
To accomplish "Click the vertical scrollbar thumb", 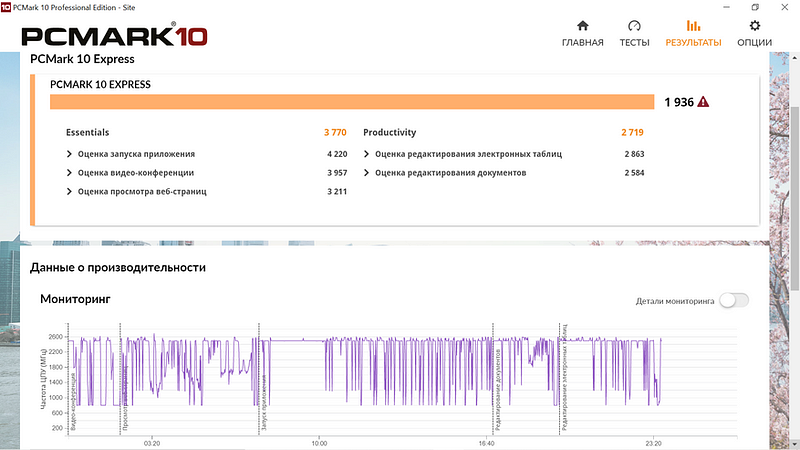I will 795,198.
